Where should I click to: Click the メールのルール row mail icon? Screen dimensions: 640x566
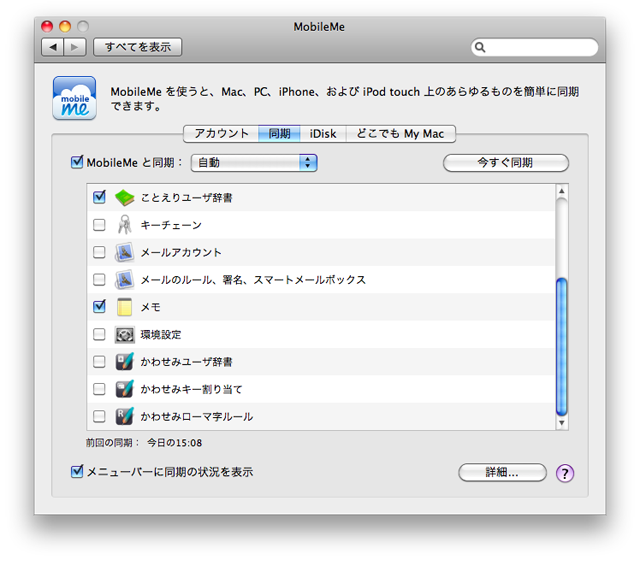tap(124, 280)
